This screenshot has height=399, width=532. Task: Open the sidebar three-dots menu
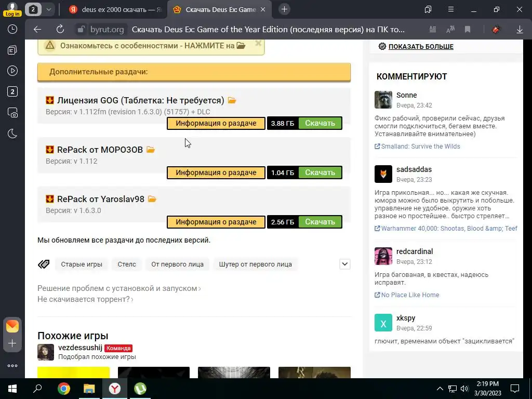pos(12,366)
